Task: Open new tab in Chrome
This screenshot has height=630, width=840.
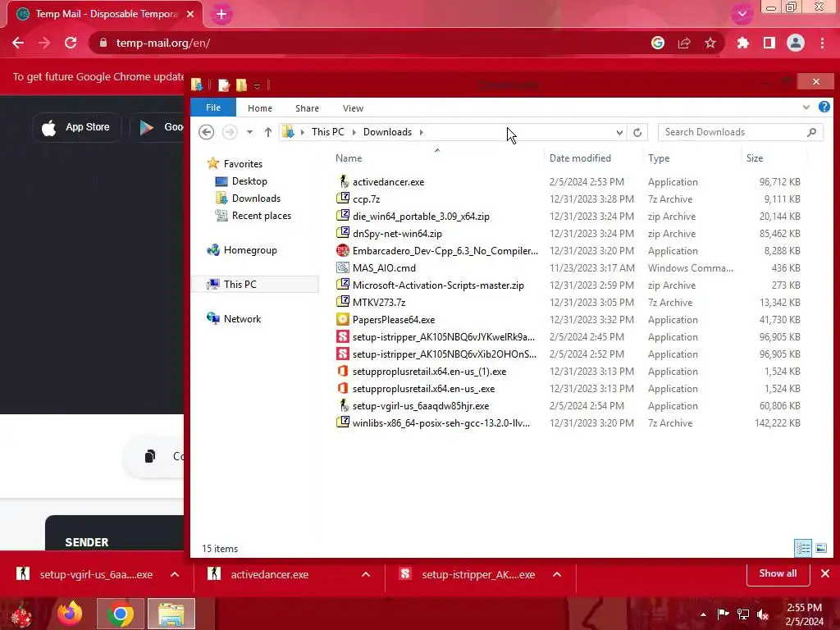Action: [x=221, y=15]
